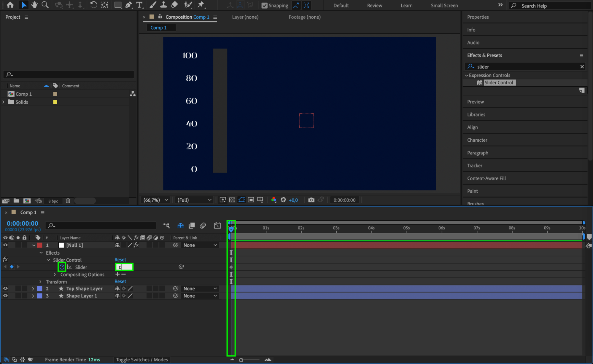Viewport: 593px width, 364px height.
Task: Delete selected item with trash icon
Action: pyautogui.click(x=68, y=201)
